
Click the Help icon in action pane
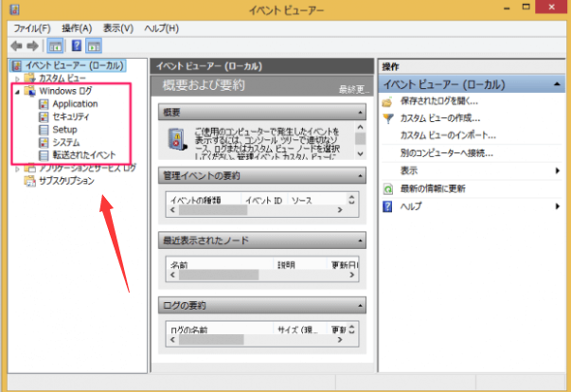(x=387, y=206)
